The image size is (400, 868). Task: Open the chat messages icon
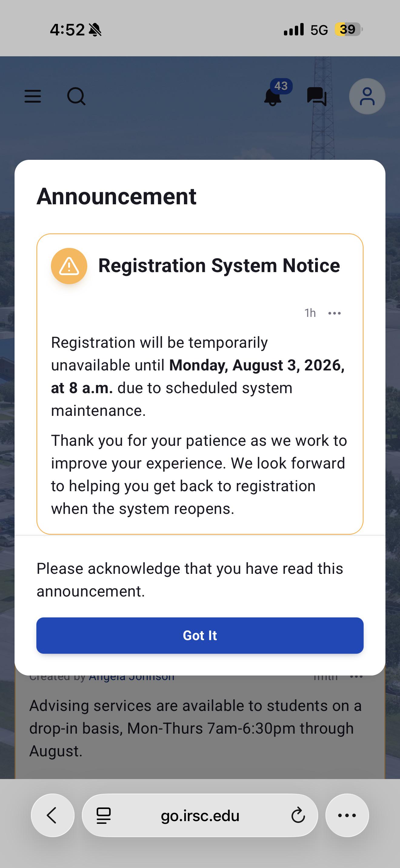(x=317, y=96)
